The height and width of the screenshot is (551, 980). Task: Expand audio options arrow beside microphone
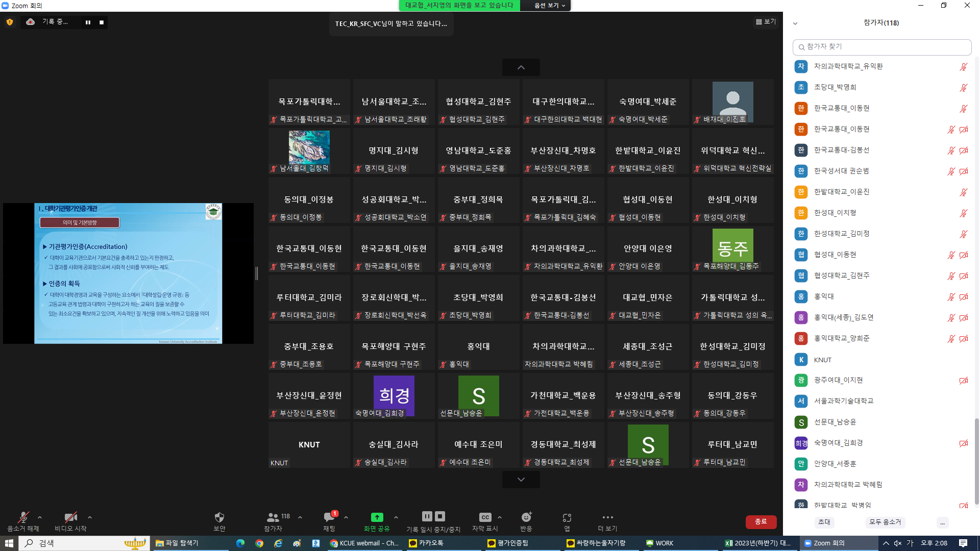pyautogui.click(x=40, y=517)
